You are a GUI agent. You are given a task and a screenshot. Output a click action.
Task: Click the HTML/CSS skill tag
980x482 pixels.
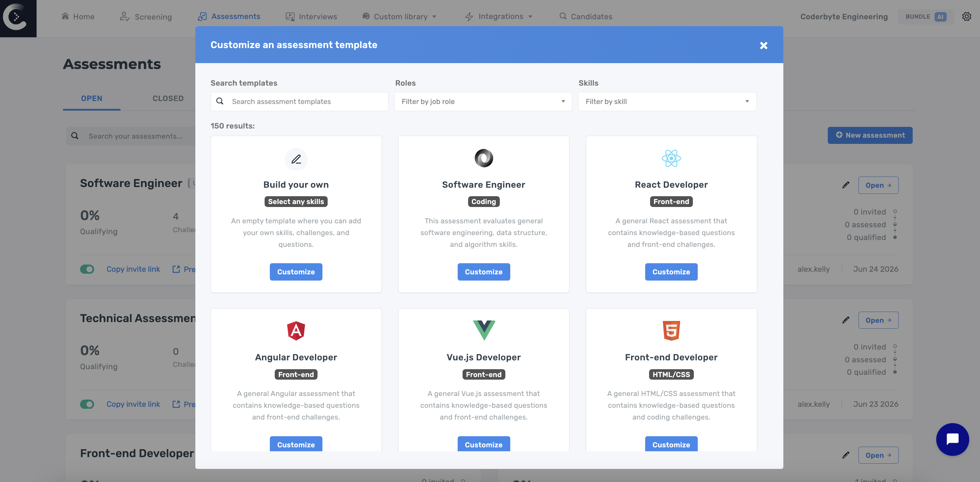671,374
